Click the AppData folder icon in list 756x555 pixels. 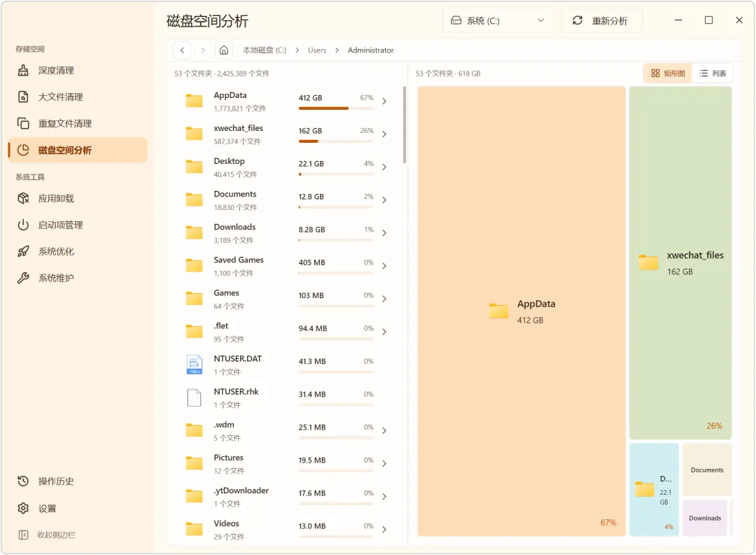click(x=195, y=101)
